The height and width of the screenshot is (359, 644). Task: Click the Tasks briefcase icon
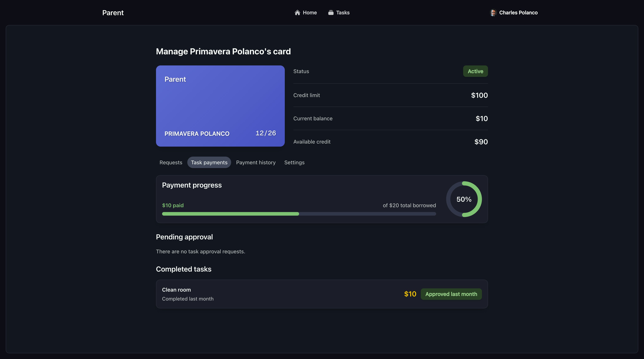pos(331,13)
